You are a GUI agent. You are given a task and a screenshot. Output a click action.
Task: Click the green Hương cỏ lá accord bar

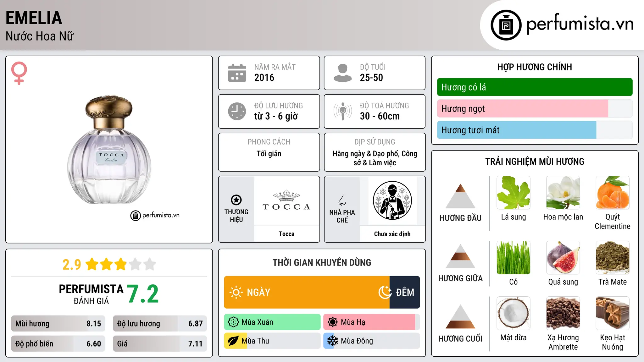click(535, 87)
